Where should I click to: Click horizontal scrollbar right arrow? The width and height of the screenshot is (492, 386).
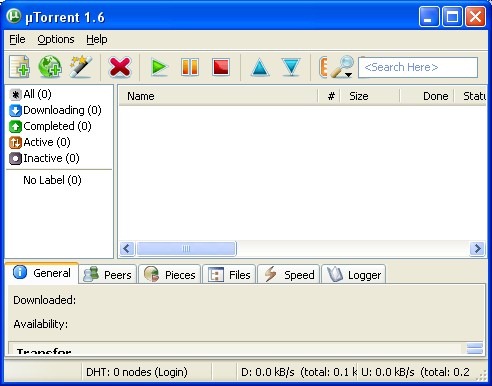click(477, 249)
